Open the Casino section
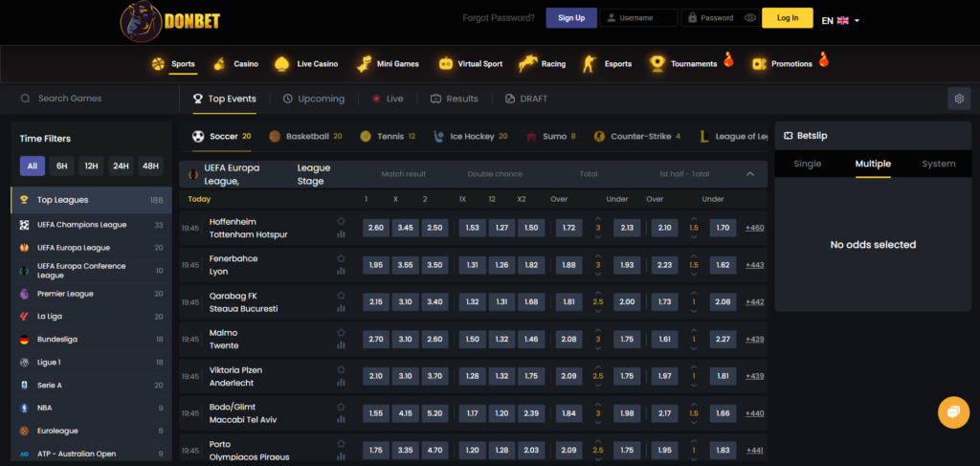This screenshot has height=466, width=980. [x=235, y=64]
